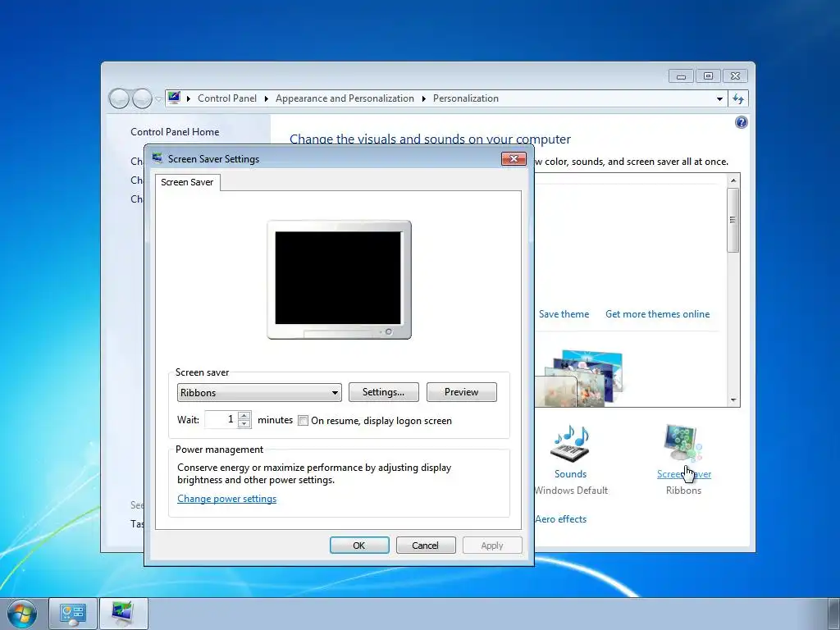Click the Windows Default sound scheme text
This screenshot has height=630, width=840.
tap(571, 491)
